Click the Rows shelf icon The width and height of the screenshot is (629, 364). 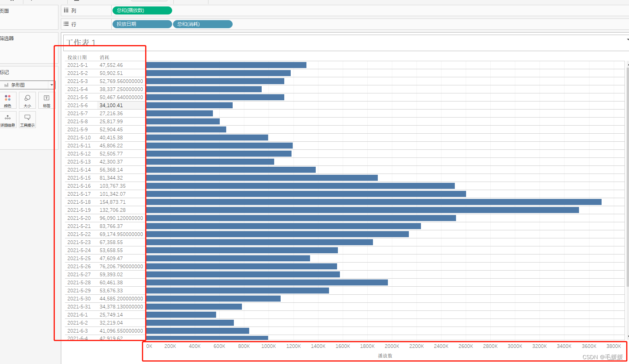coord(66,24)
